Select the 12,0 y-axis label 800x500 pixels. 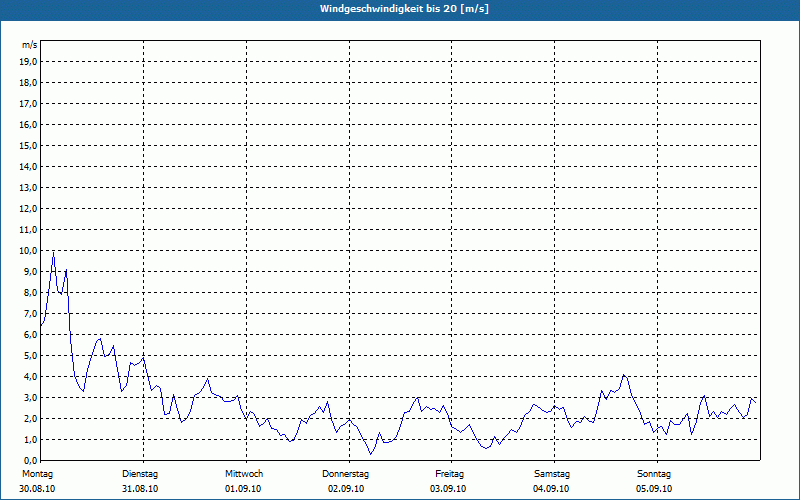click(x=28, y=209)
